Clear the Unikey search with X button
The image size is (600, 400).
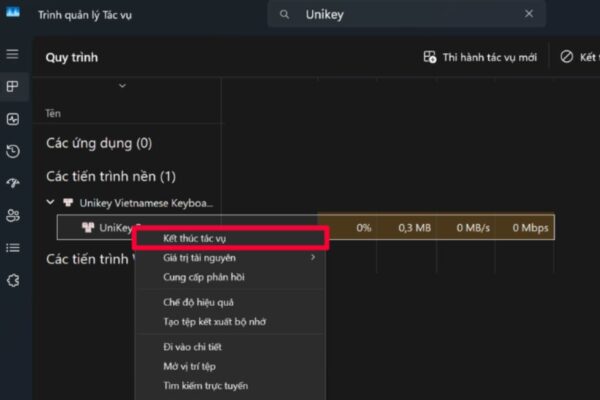click(528, 14)
